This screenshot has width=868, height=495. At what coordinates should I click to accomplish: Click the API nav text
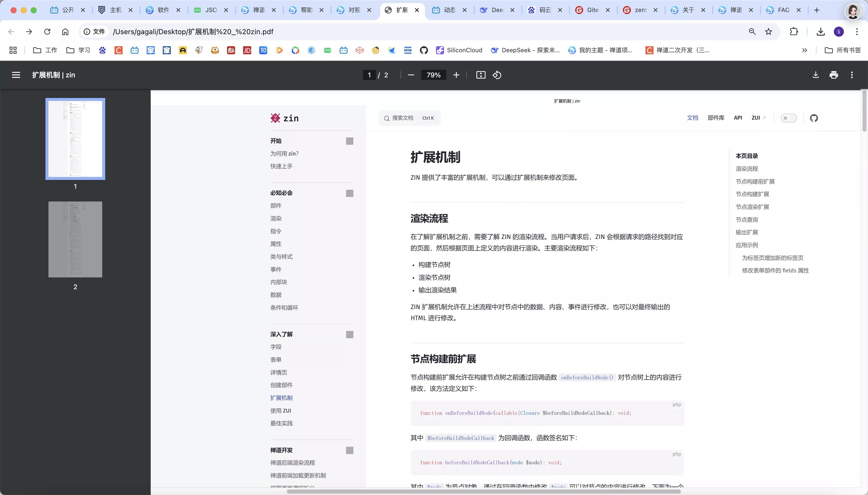click(x=738, y=118)
